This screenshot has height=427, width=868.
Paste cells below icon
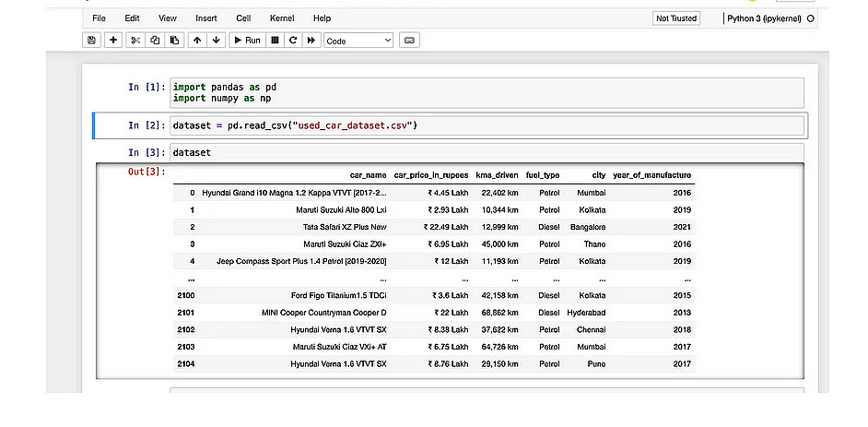tap(174, 41)
